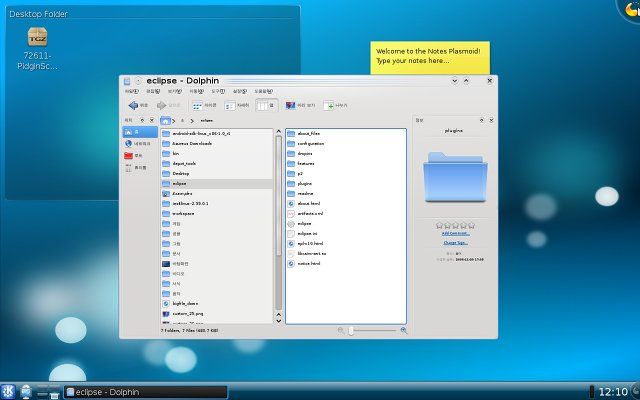Switch to Details view mode
640x400 pixels.
(x=236, y=105)
